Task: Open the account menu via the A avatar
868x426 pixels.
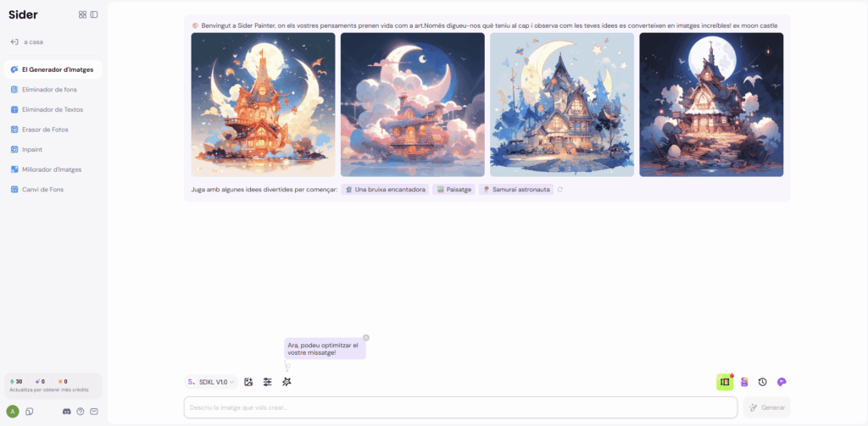Action: tap(12, 412)
